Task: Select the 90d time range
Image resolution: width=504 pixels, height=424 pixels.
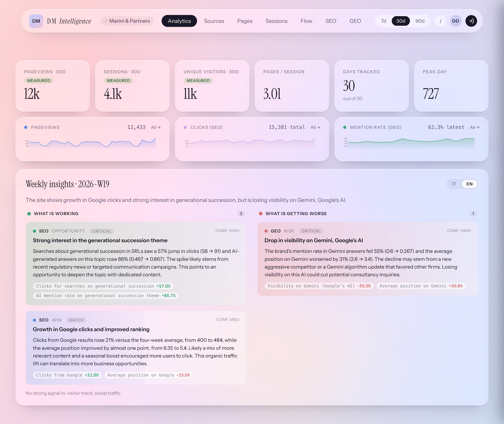Action: click(420, 21)
